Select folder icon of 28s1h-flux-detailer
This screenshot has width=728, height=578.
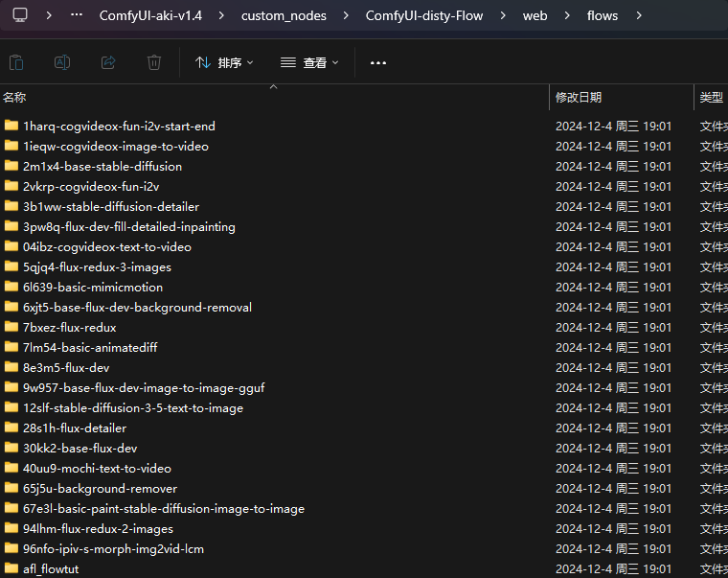pyautogui.click(x=11, y=428)
